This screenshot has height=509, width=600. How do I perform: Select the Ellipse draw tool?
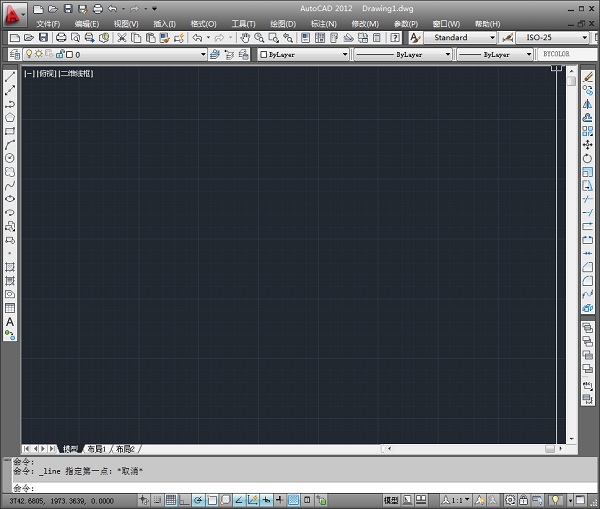pyautogui.click(x=10, y=199)
